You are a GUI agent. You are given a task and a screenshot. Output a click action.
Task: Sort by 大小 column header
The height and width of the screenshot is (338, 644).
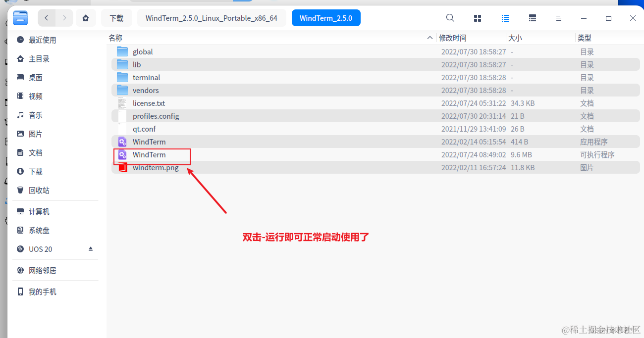point(515,38)
